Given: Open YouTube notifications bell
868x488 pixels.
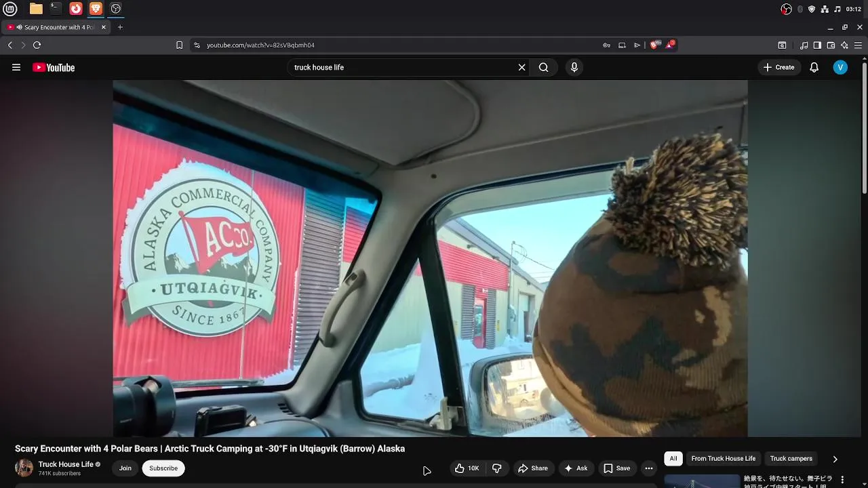Looking at the screenshot, I should coord(814,67).
